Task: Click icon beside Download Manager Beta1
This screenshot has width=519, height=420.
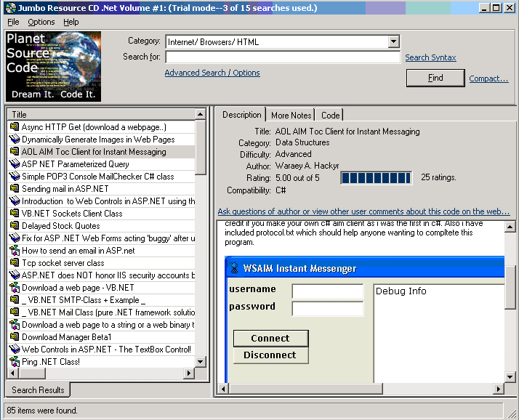Action: pyautogui.click(x=15, y=337)
